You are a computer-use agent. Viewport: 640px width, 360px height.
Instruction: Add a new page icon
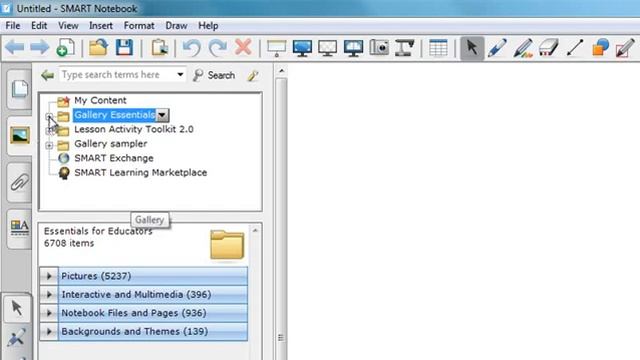[x=65, y=47]
